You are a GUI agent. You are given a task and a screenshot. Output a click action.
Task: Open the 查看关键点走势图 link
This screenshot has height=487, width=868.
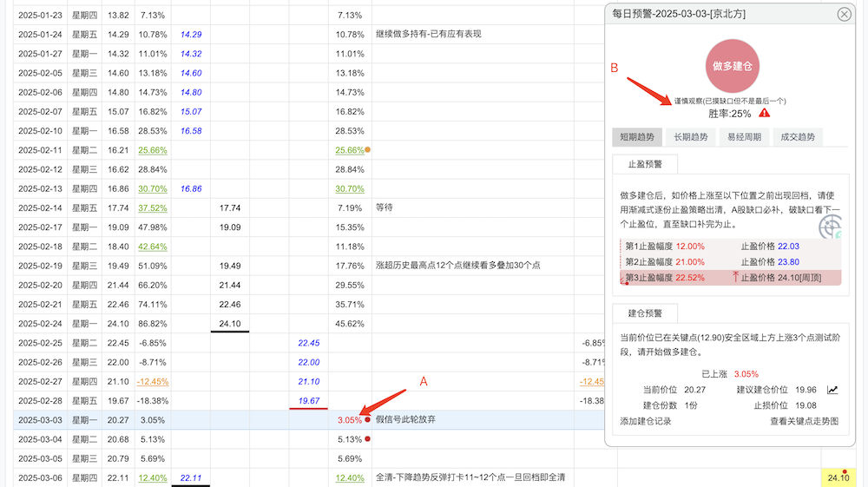click(805, 421)
